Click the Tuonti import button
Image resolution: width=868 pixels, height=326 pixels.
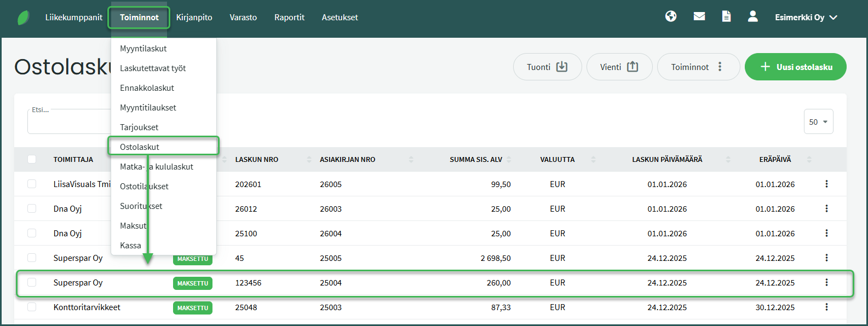(x=547, y=67)
